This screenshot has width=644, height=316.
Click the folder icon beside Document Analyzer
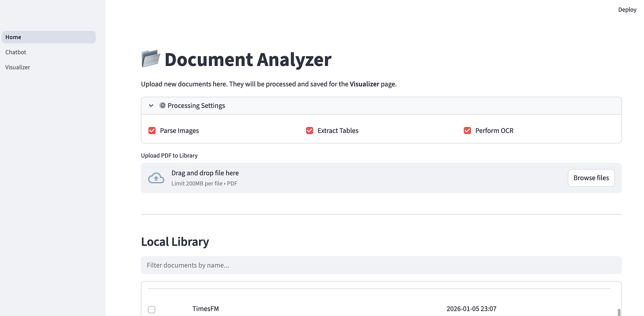pos(151,59)
